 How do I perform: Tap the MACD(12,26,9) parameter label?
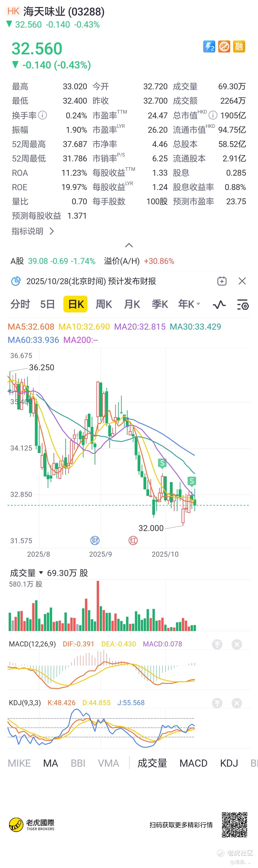pyautogui.click(x=32, y=644)
